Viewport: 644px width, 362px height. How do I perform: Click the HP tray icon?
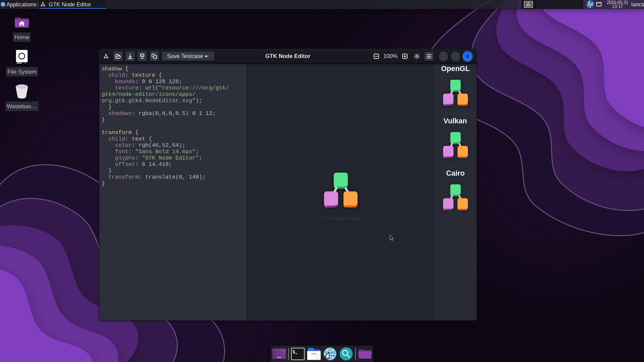(x=590, y=4)
